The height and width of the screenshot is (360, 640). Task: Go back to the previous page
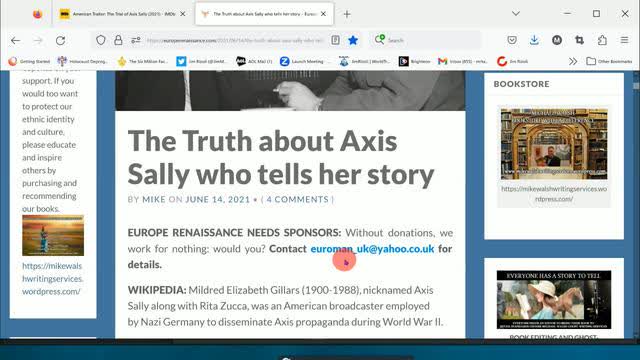(x=16, y=40)
